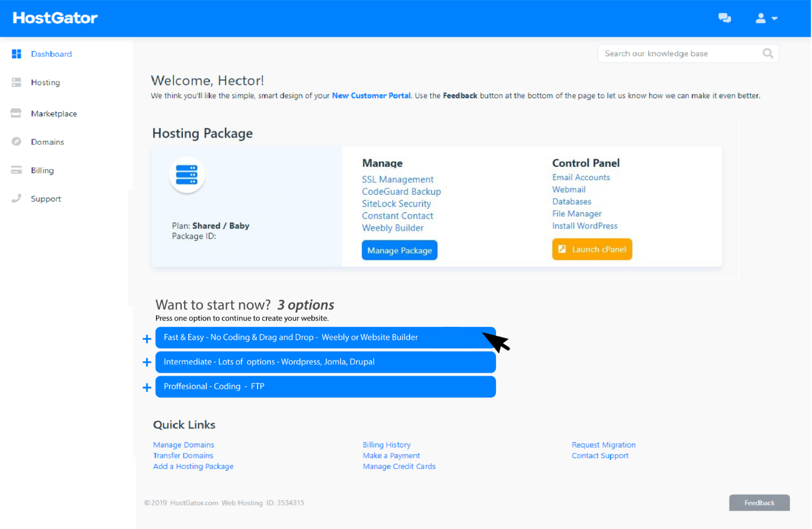This screenshot has height=529, width=812.
Task: Click the search magnifier icon
Action: click(x=768, y=53)
